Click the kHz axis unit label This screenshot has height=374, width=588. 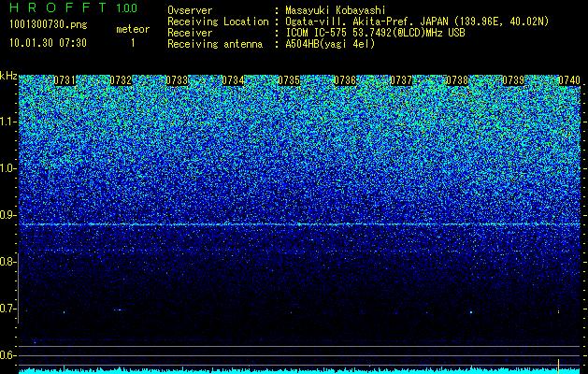click(8, 76)
